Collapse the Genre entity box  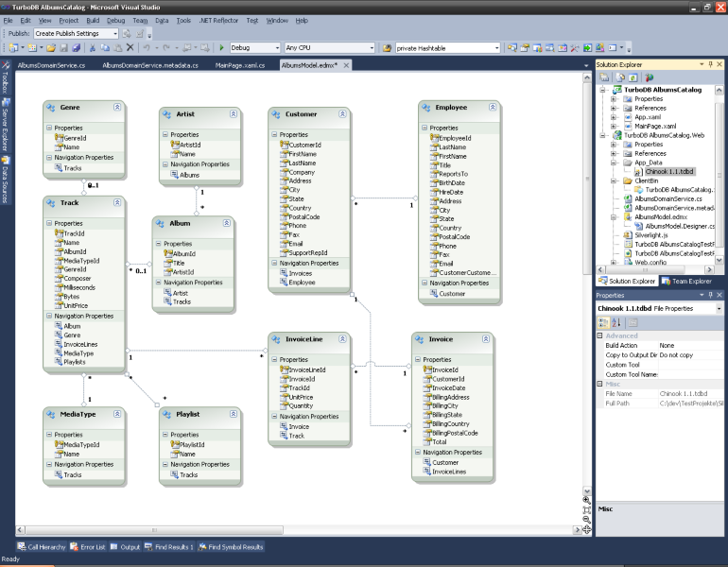click(x=117, y=107)
